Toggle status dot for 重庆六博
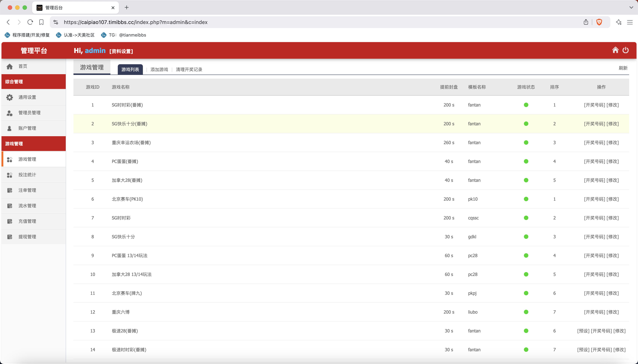638x364 pixels. click(x=526, y=312)
